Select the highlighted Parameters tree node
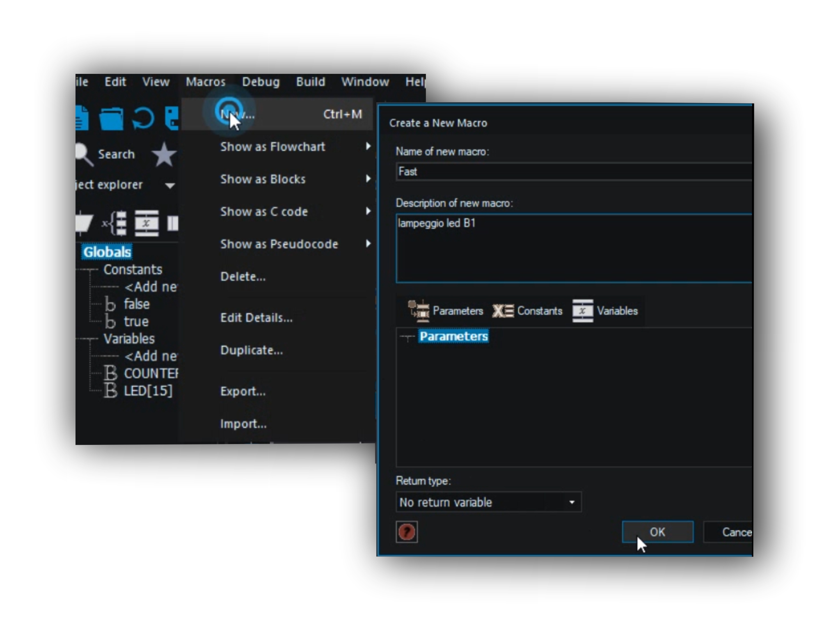Image resolution: width=840 pixels, height=639 pixels. 454,337
